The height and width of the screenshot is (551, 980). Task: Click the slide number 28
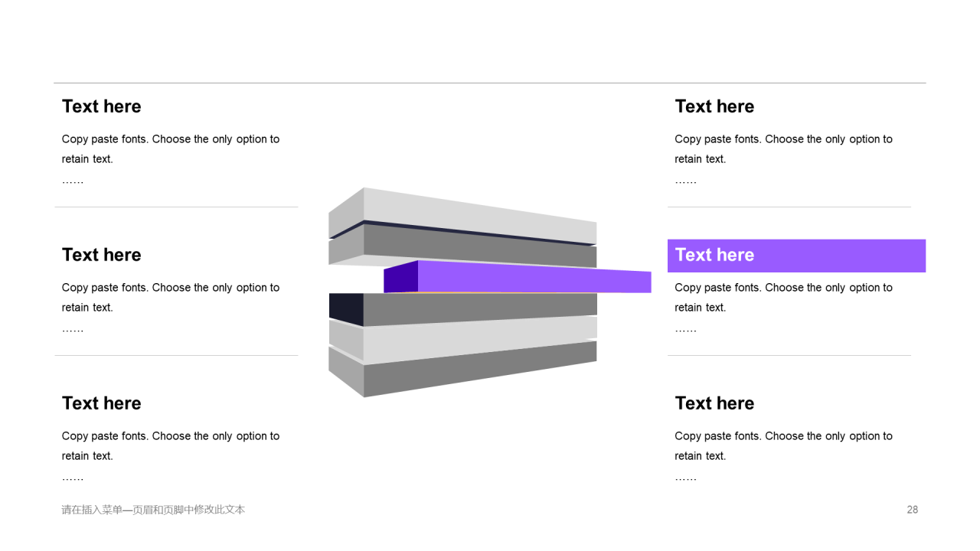pos(912,510)
